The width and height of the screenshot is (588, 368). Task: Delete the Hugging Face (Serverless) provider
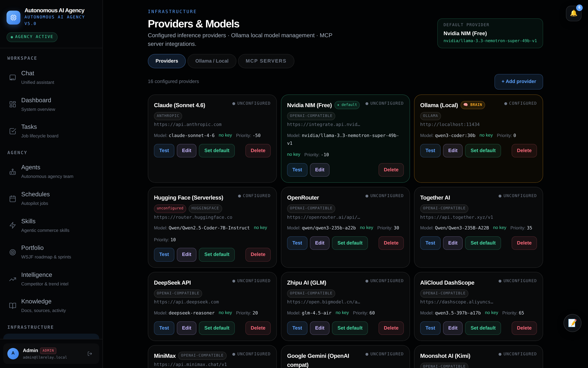tap(258, 255)
